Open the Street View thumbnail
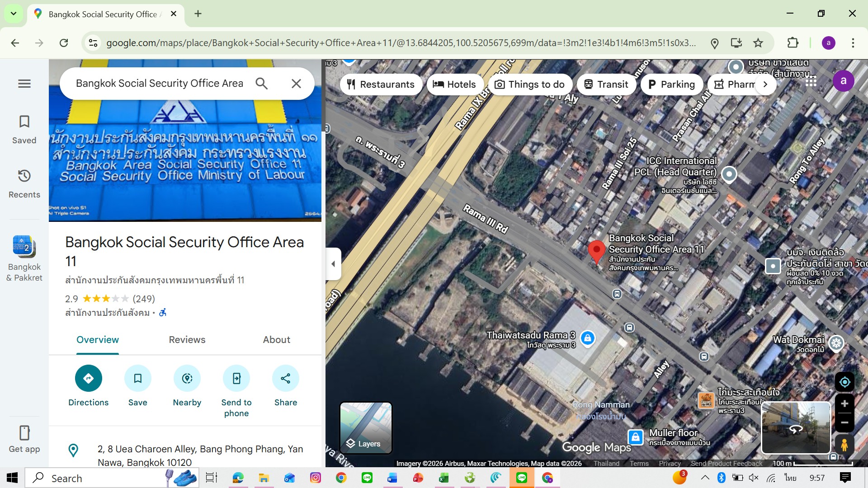868x488 pixels. tap(796, 428)
